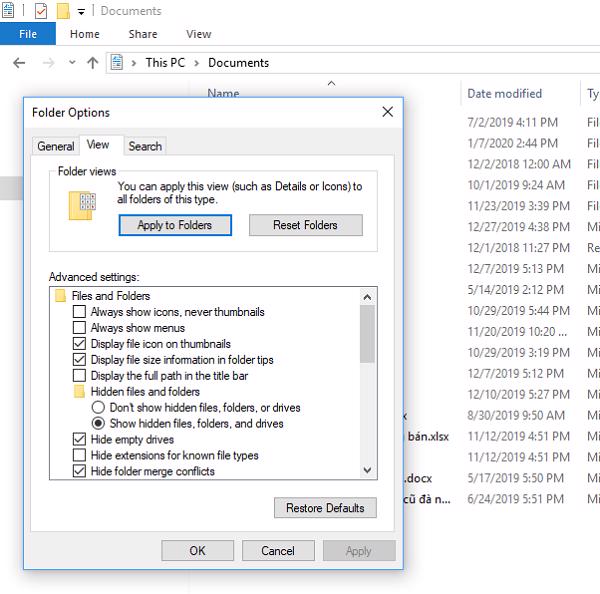Switch to the General tab

pos(56,146)
